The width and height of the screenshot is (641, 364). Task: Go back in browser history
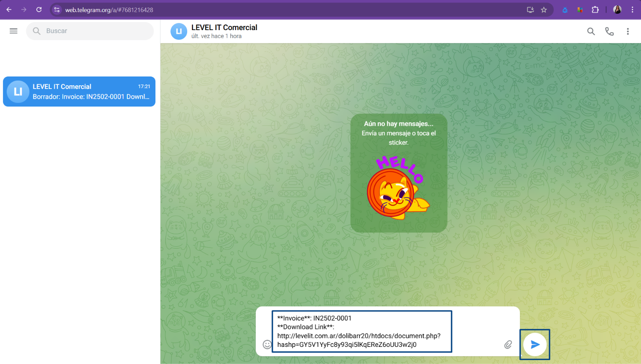point(9,10)
